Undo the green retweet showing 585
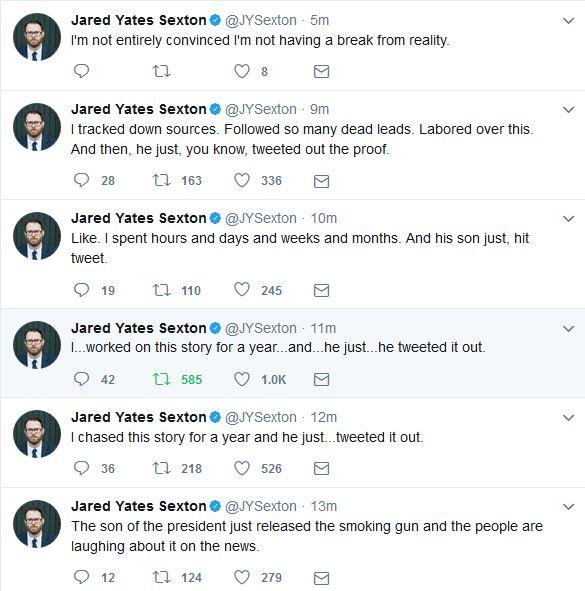585x591 pixels. point(162,379)
